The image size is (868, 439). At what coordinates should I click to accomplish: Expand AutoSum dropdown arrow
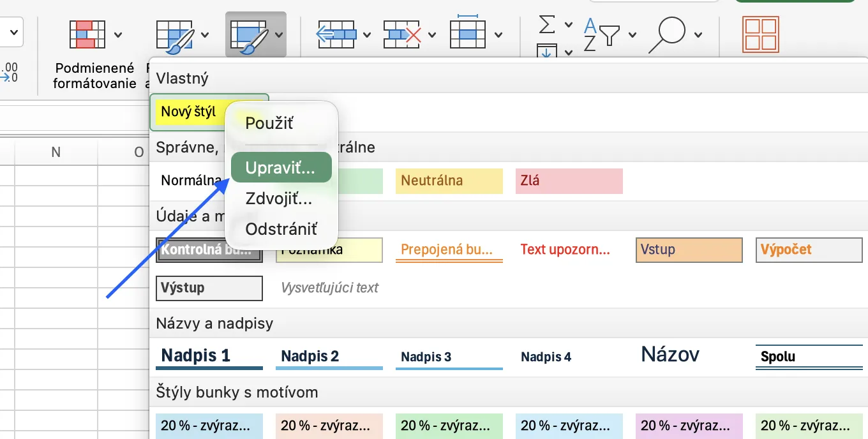568,26
